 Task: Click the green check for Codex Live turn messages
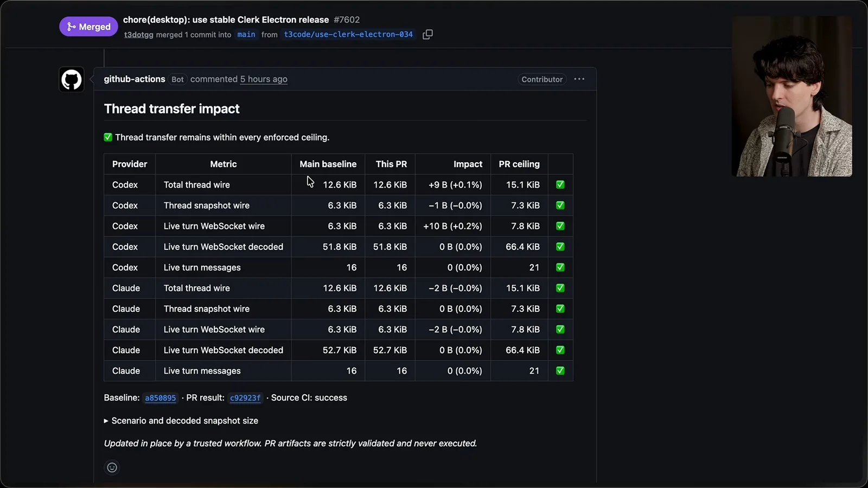tap(560, 267)
